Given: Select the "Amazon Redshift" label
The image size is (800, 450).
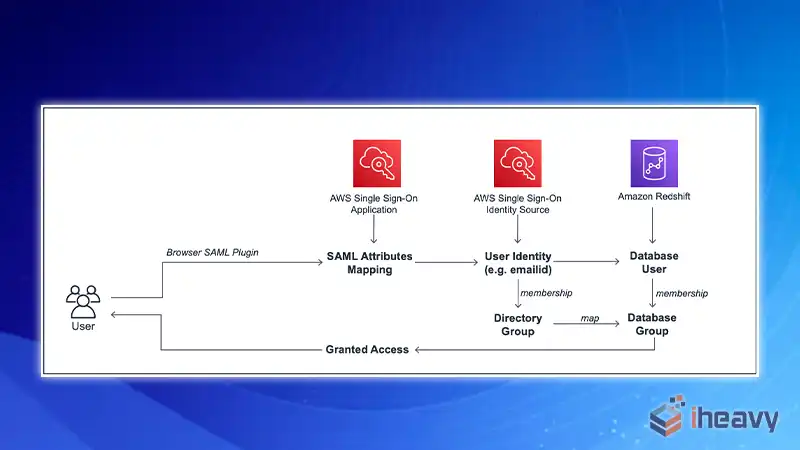Looking at the screenshot, I should 654,196.
